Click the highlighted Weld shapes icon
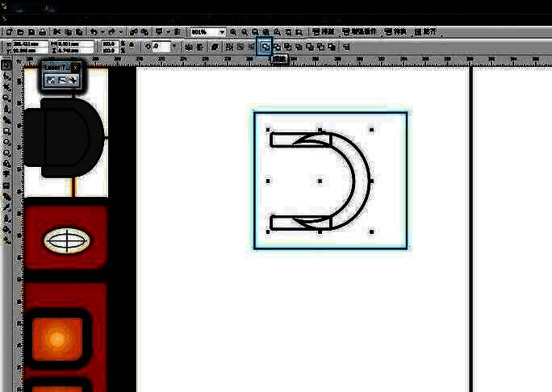This screenshot has width=552, height=392. click(x=265, y=47)
